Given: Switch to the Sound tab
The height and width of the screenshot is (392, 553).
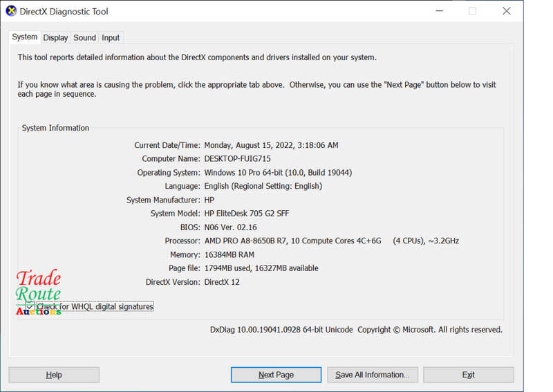Looking at the screenshot, I should [84, 38].
